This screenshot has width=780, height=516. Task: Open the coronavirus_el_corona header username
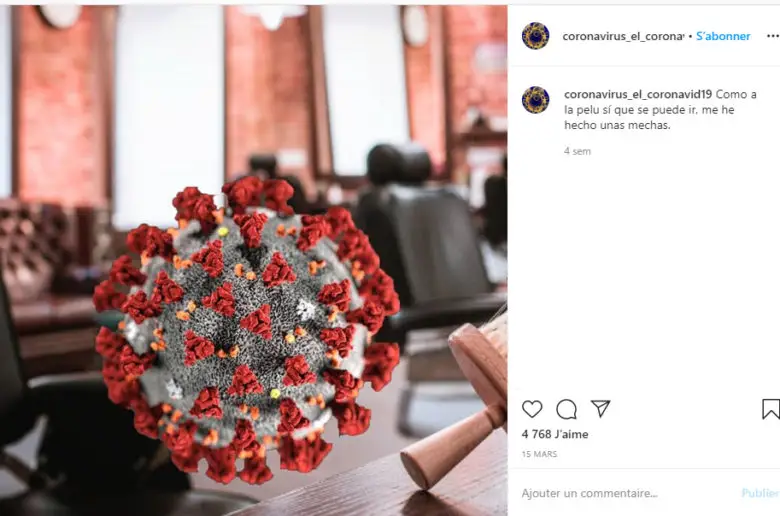[623, 36]
